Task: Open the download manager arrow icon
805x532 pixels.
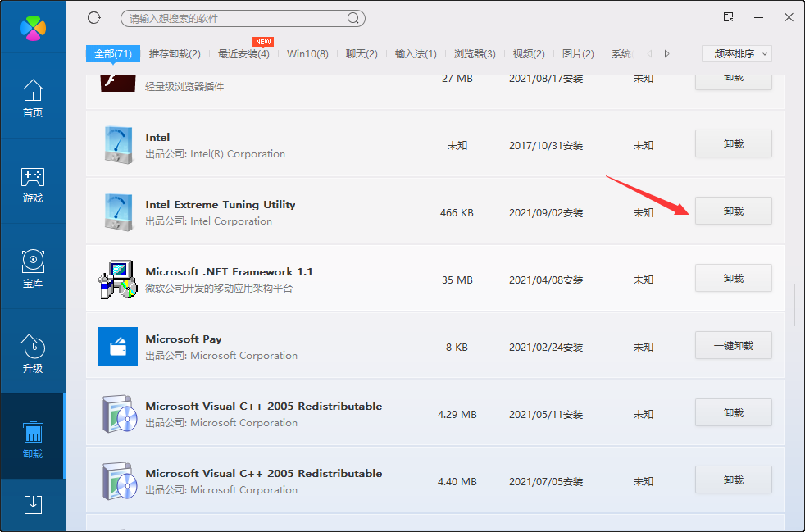Action: [x=33, y=503]
